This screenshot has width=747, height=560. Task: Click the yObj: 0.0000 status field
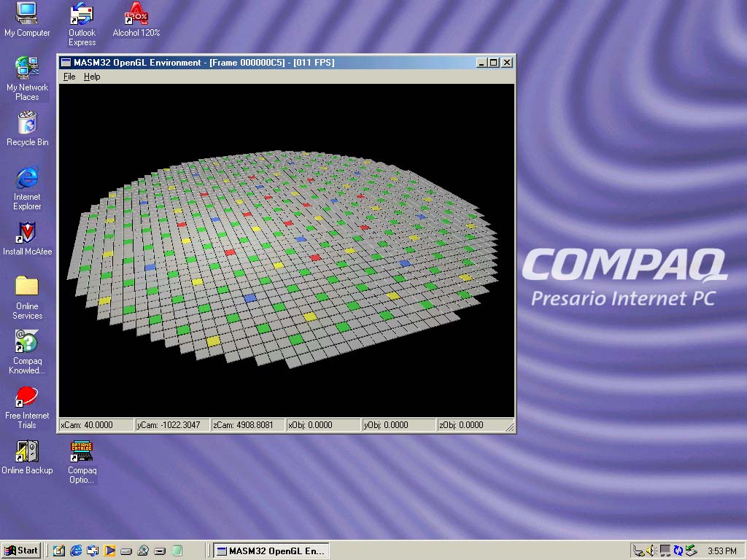(x=399, y=425)
